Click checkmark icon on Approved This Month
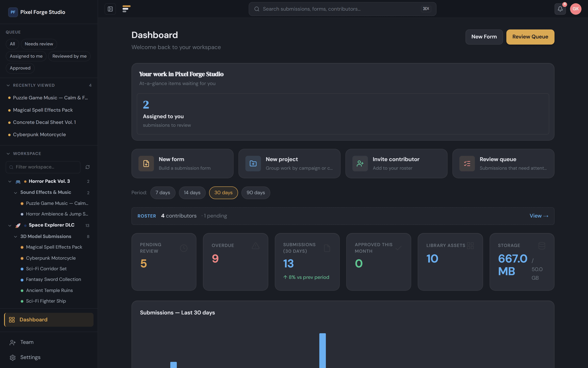This screenshot has height=368, width=588. tap(399, 248)
